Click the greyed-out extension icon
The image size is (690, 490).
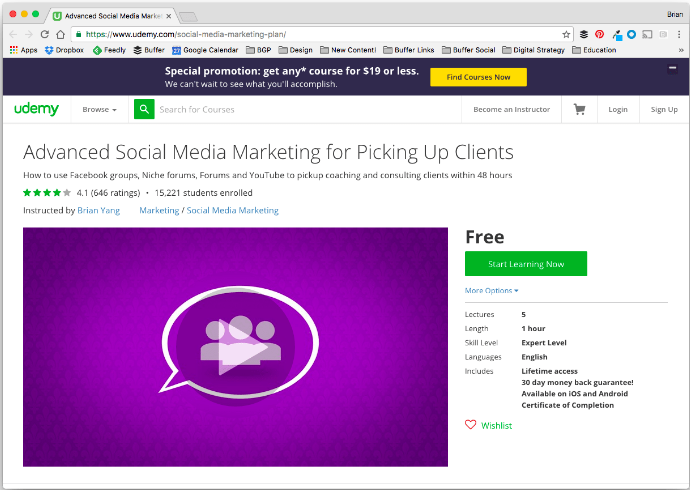[x=663, y=34]
